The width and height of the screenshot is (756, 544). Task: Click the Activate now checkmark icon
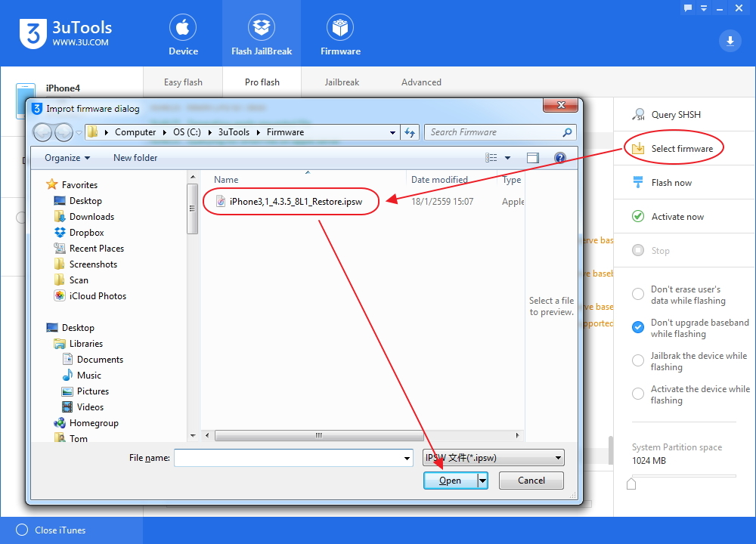coord(638,216)
